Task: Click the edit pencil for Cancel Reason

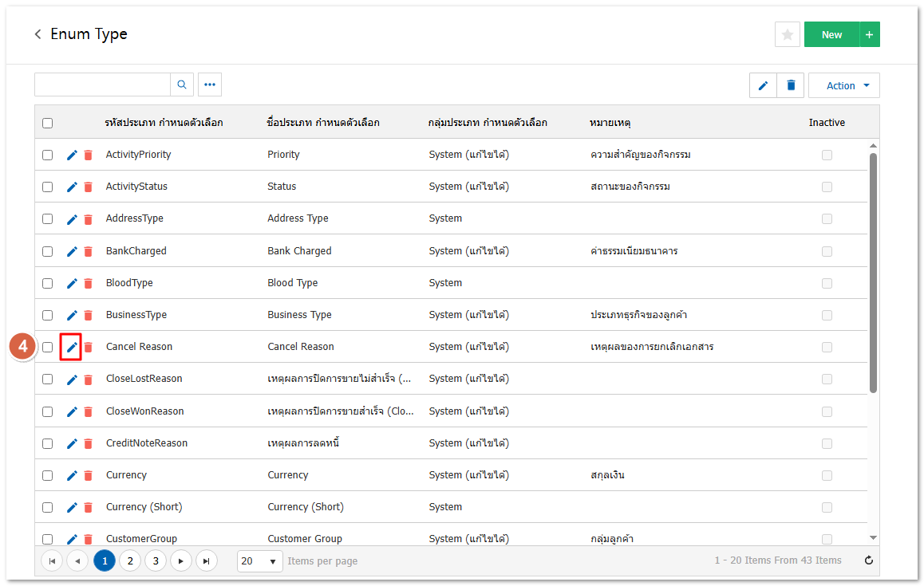Action: click(x=72, y=347)
